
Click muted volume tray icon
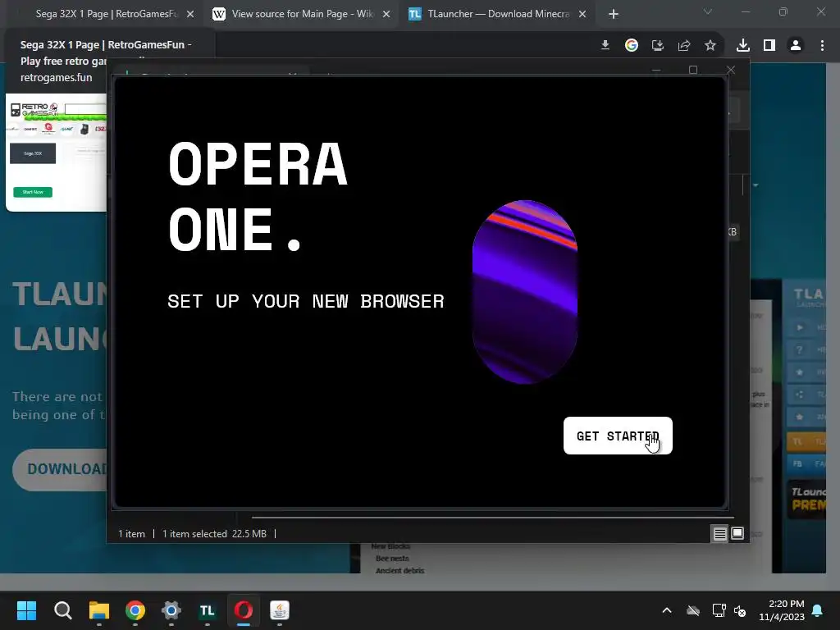(x=741, y=610)
